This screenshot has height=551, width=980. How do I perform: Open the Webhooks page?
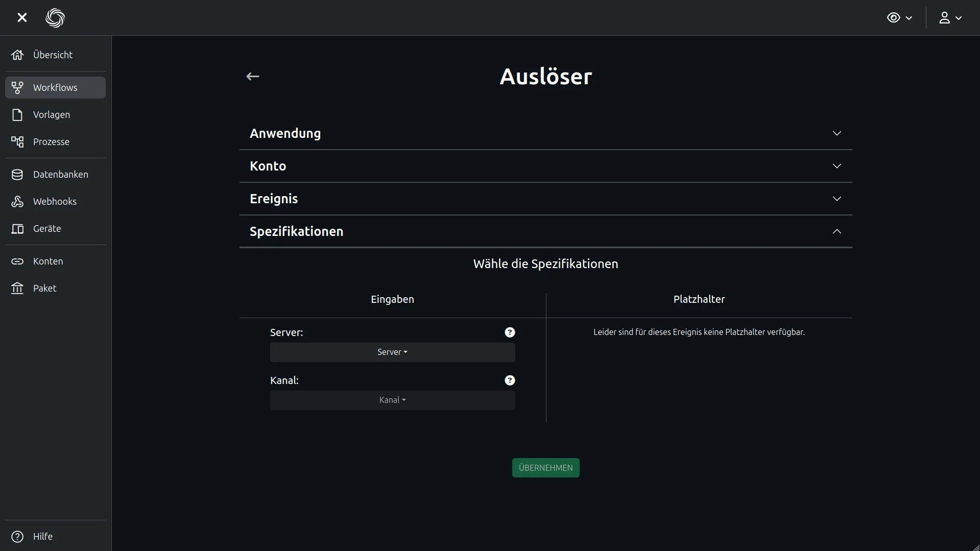pyautogui.click(x=55, y=202)
